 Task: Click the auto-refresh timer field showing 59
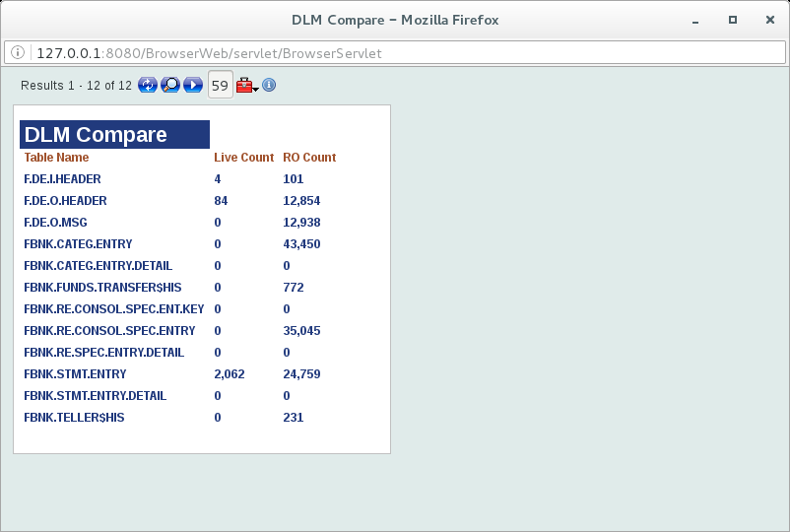tap(220, 86)
